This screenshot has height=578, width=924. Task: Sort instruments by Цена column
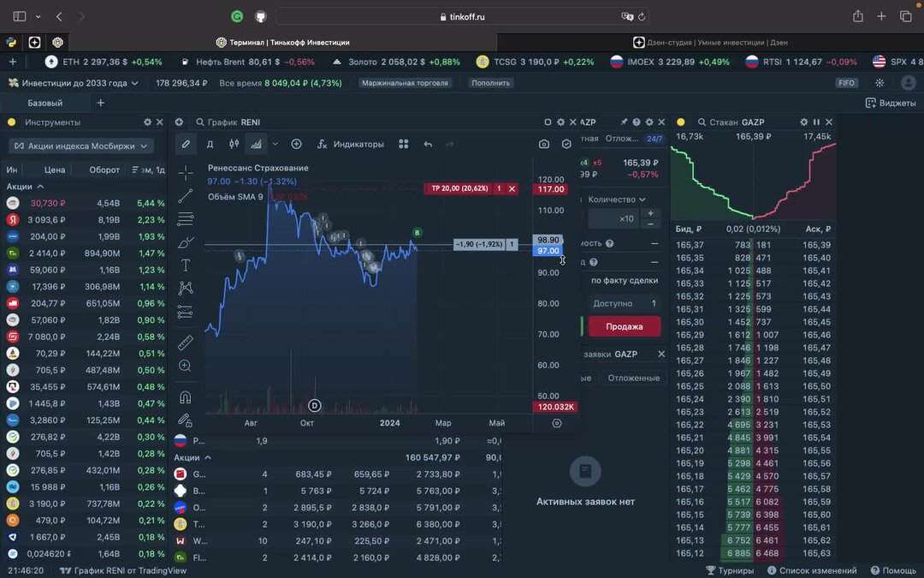click(x=54, y=170)
